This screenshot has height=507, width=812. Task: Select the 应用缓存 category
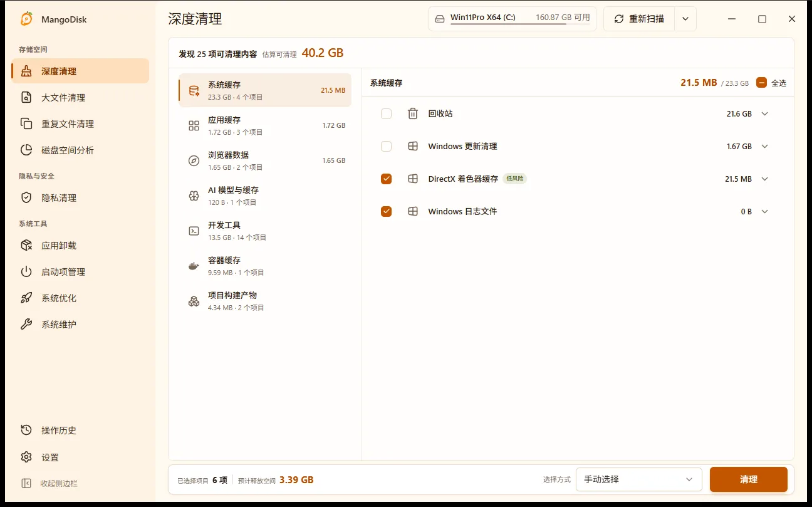[x=265, y=126]
